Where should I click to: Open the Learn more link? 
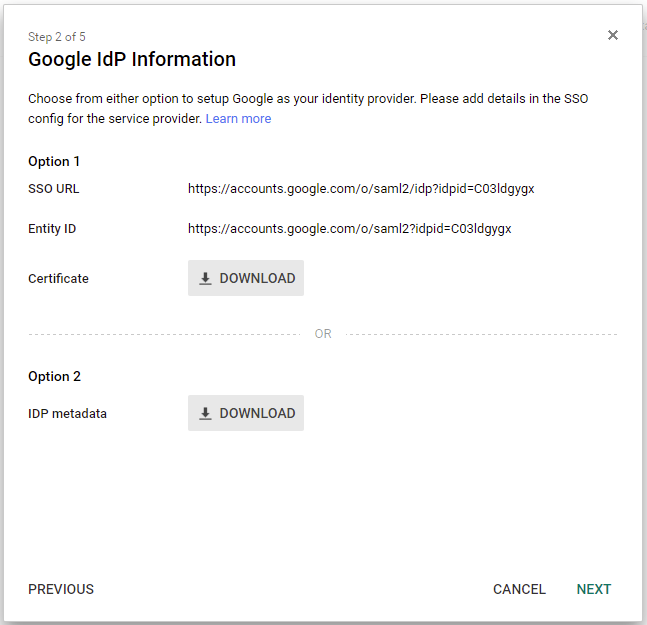(238, 119)
